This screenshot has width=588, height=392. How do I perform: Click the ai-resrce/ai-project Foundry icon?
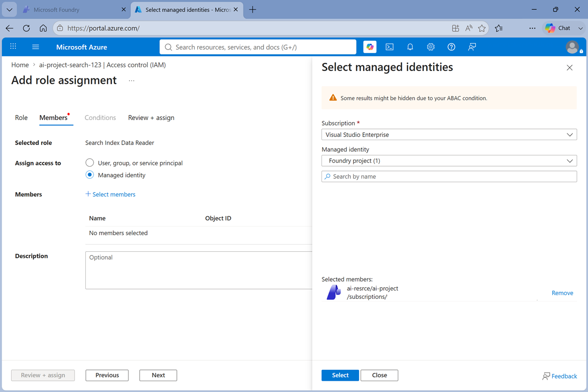click(334, 293)
